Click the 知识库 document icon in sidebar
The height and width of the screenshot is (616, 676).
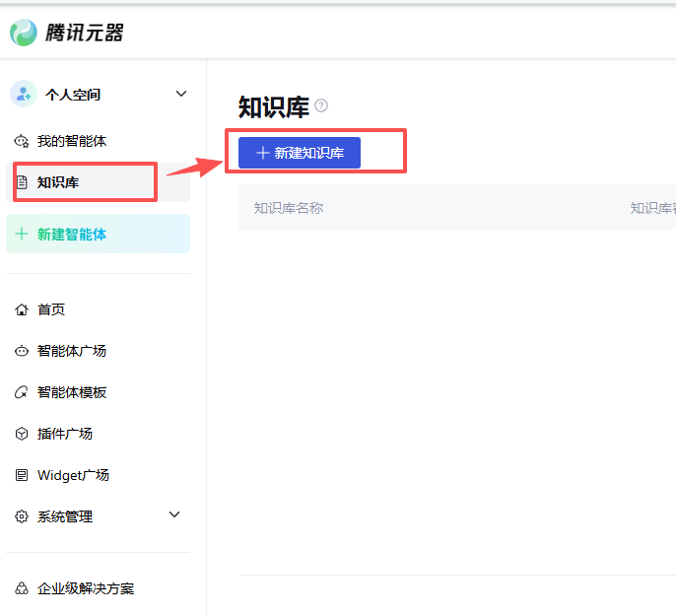click(x=22, y=182)
